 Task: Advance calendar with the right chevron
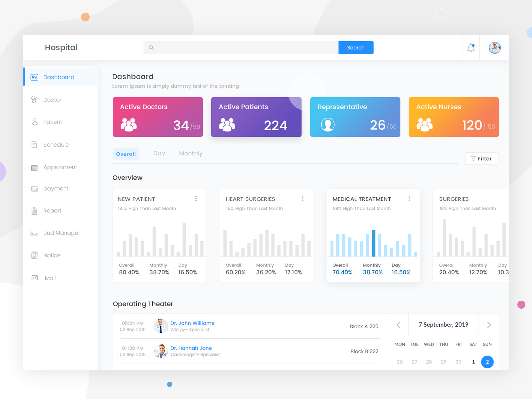pyautogui.click(x=489, y=325)
